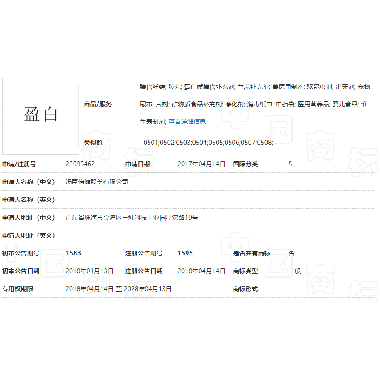Click the 注册公告期号 value 1595
380x380 pixels.
click(185, 253)
